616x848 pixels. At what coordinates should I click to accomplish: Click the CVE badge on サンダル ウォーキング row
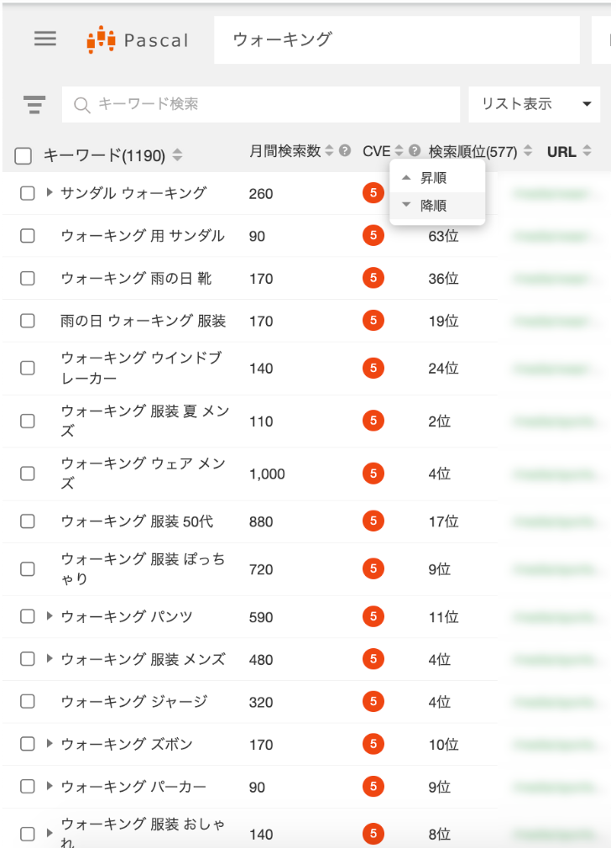[x=373, y=193]
